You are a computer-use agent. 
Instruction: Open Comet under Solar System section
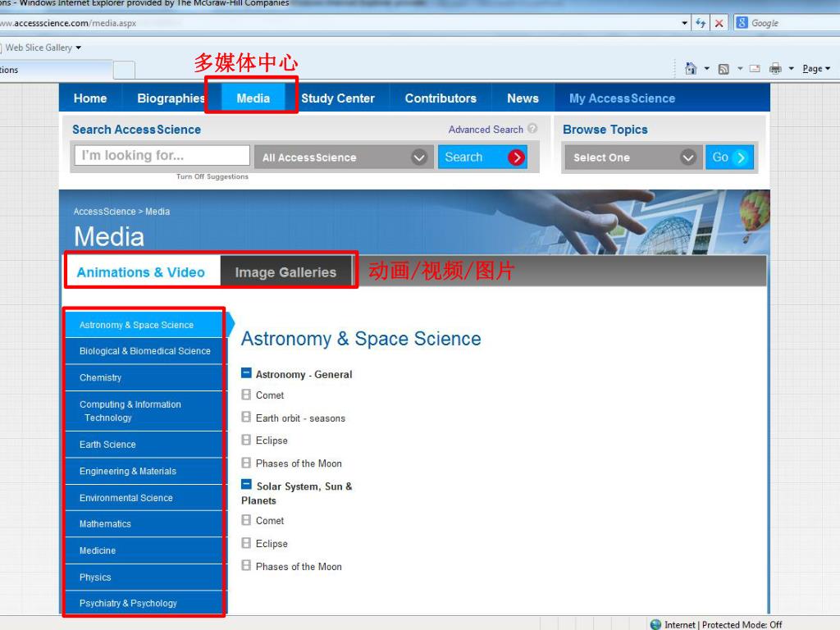(x=269, y=521)
